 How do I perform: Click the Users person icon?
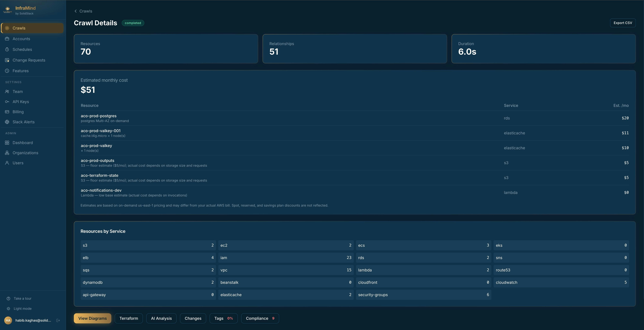tap(7, 163)
